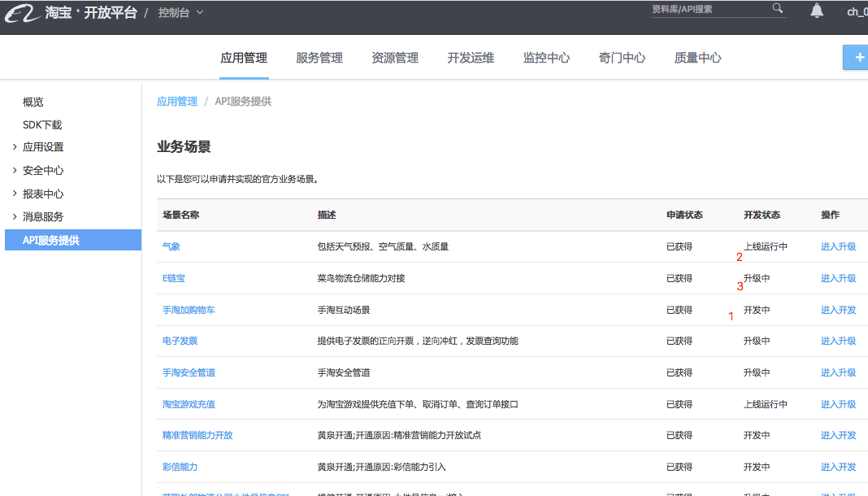This screenshot has height=496, width=868.
Task: Click the API服务提供 breadcrumb text
Action: pyautogui.click(x=243, y=102)
